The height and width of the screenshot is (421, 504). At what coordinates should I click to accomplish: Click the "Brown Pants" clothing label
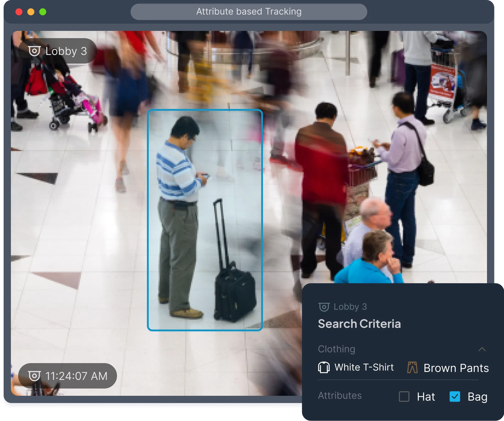pos(456,368)
